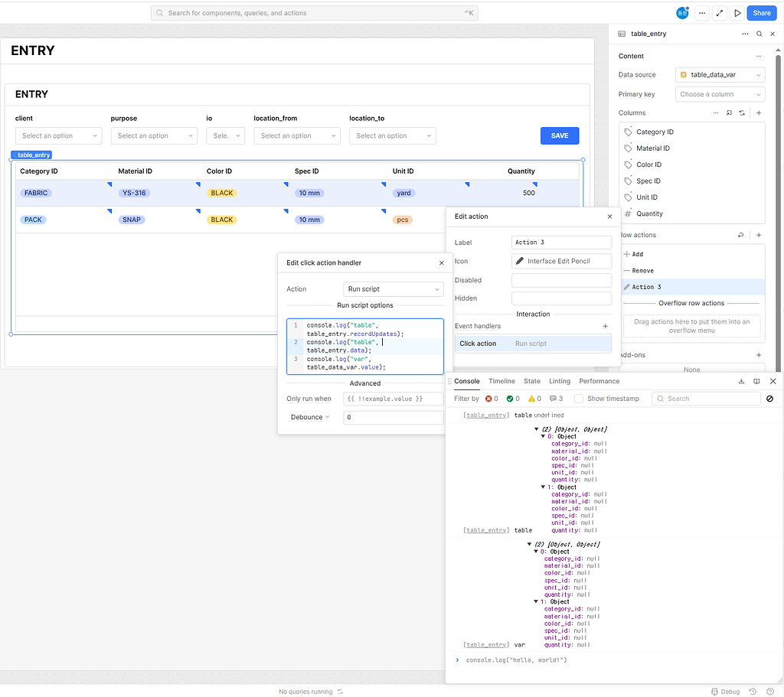This screenshot has width=784, height=697.
Task: Switch to the Timeline tab
Action: [501, 381]
